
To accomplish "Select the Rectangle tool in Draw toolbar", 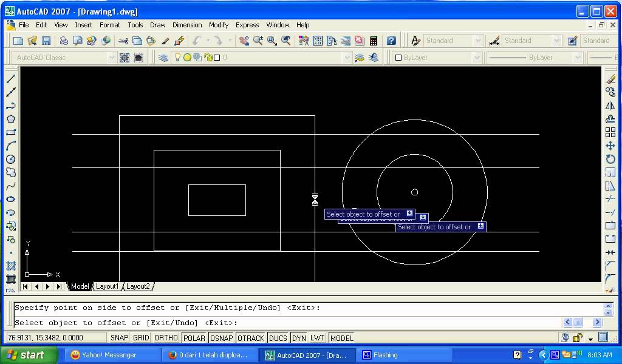I will click(11, 132).
